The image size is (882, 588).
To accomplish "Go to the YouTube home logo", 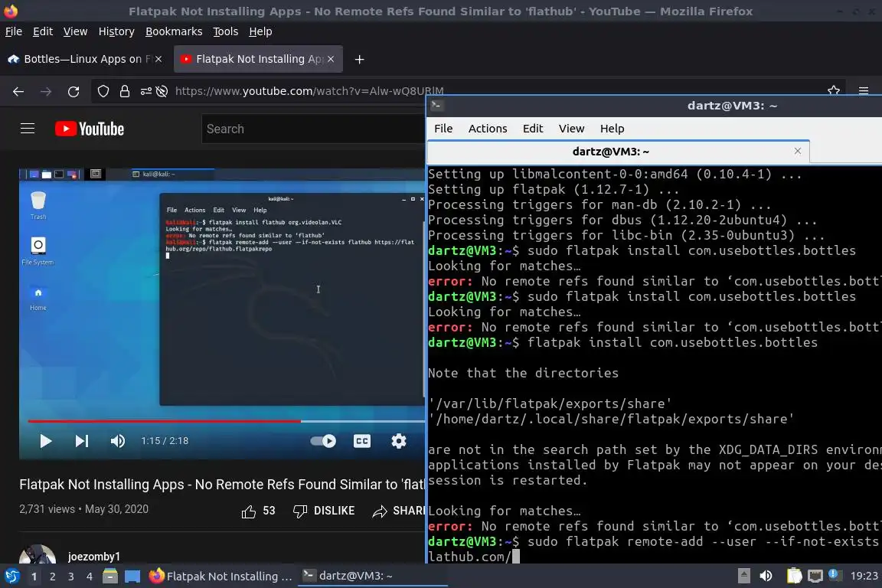I will pos(90,129).
